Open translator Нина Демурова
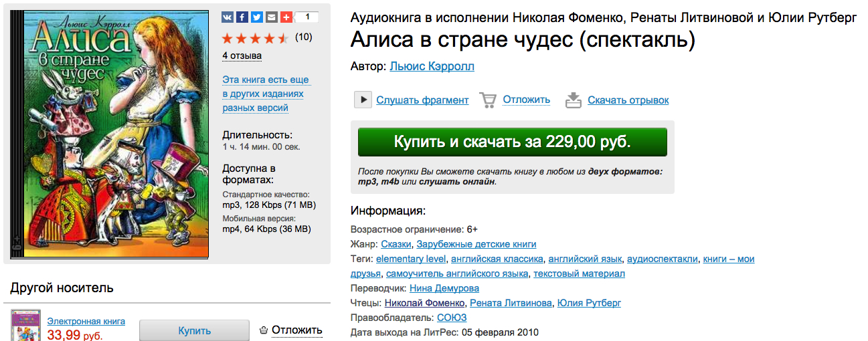Viewport: 868px width, 341px height. 444,288
